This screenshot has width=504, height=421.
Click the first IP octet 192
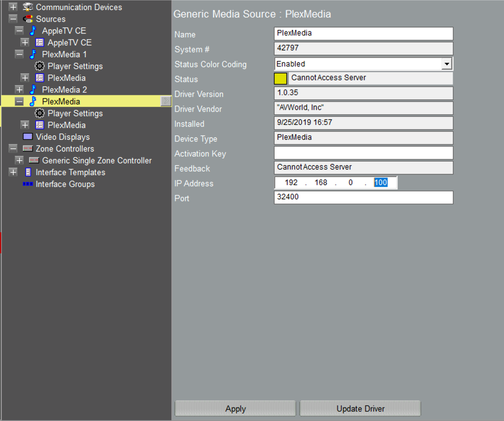click(x=291, y=182)
